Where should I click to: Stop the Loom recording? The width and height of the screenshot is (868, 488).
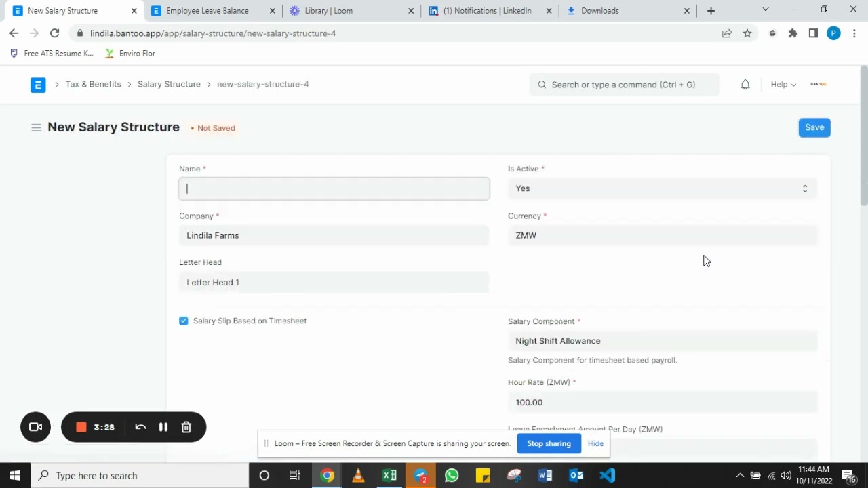pyautogui.click(x=81, y=427)
